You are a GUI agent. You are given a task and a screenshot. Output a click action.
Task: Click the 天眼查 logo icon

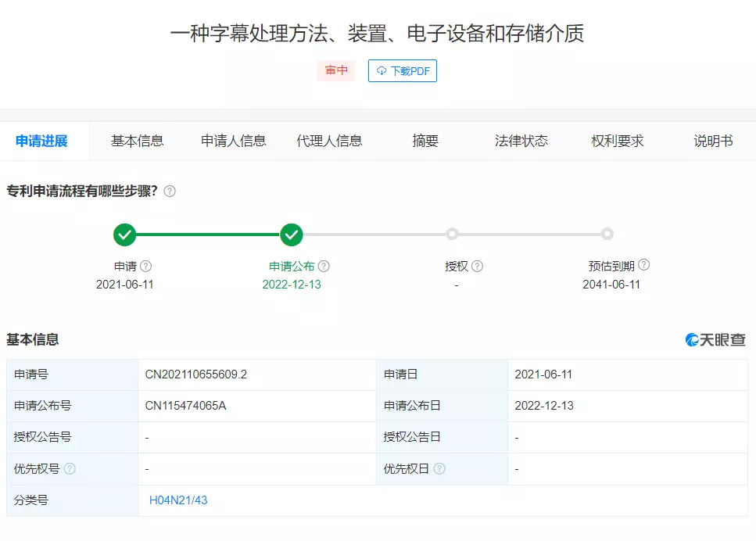[690, 340]
